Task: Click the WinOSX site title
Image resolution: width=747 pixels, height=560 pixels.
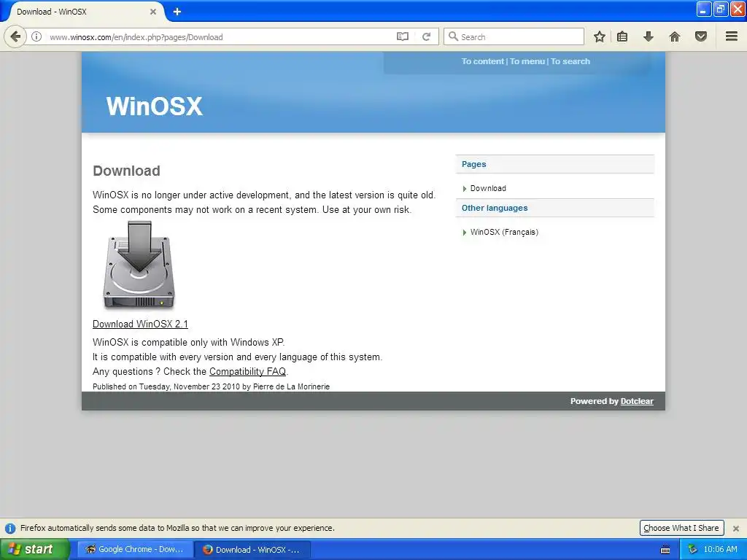Action: [155, 106]
